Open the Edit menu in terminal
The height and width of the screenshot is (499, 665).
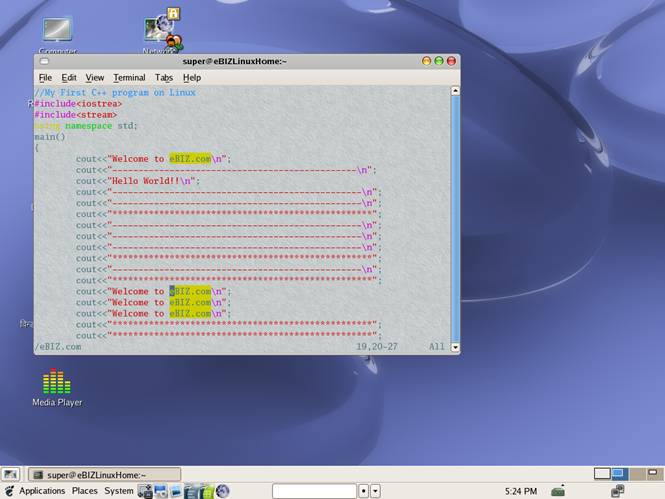click(69, 77)
